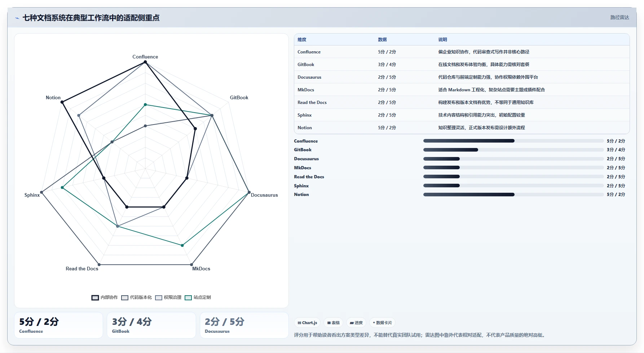
Task: Click the 内部协作 data point on the Notion axis
Action: (62, 102)
